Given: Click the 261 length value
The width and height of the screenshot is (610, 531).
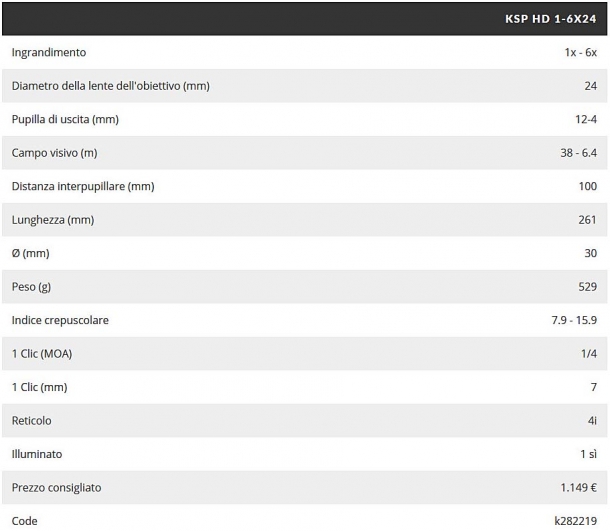Looking at the screenshot, I should 587,220.
